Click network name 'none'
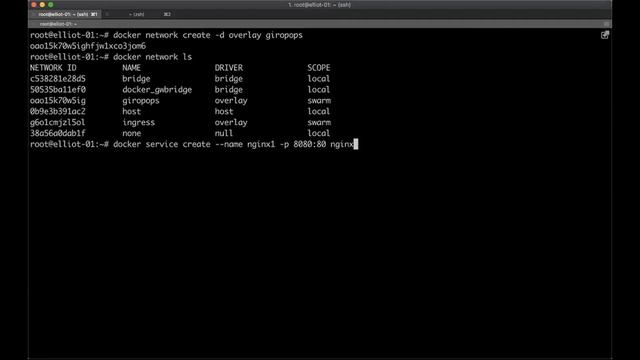The image size is (640, 360). [x=131, y=133]
